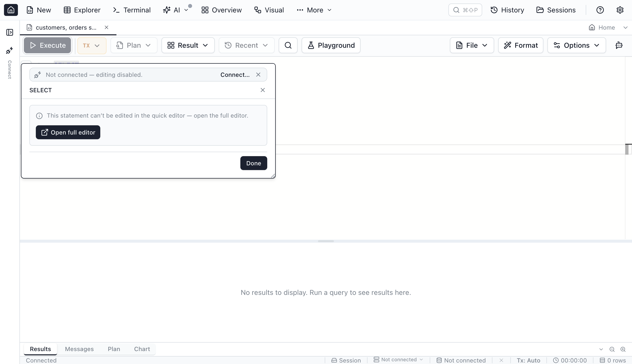The image size is (632, 364).
Task: Open the help icon
Action: click(600, 10)
